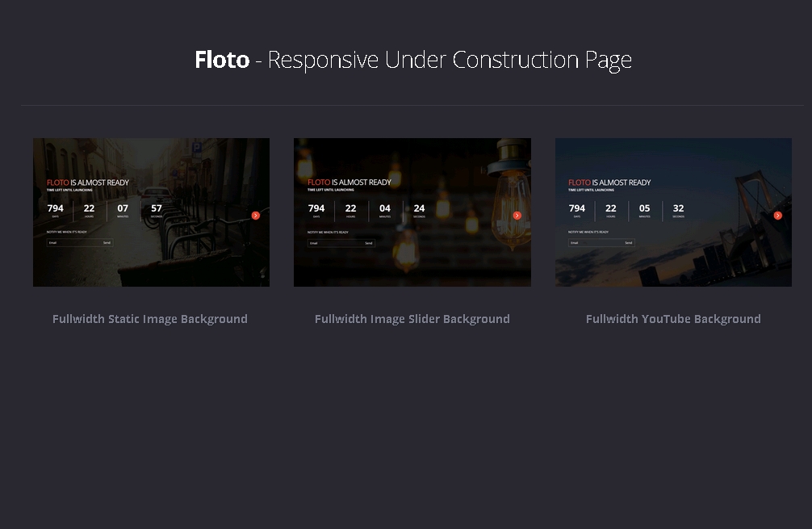Click red arrow icon in Static Image preview

click(x=256, y=216)
